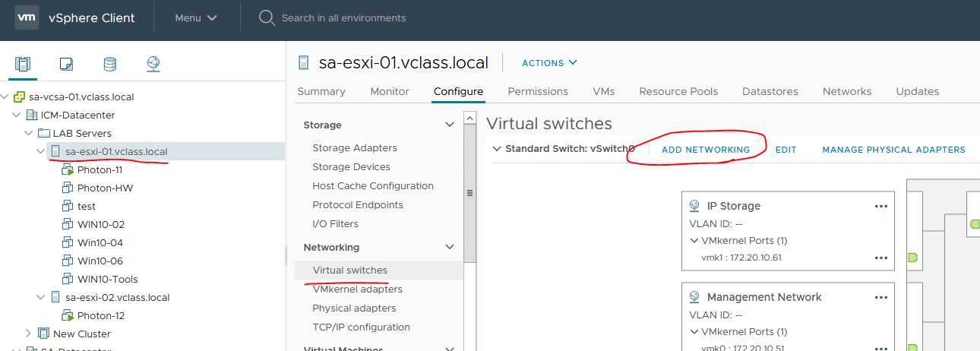Collapse the Standard Switch vSwitch0 section

pyautogui.click(x=497, y=150)
